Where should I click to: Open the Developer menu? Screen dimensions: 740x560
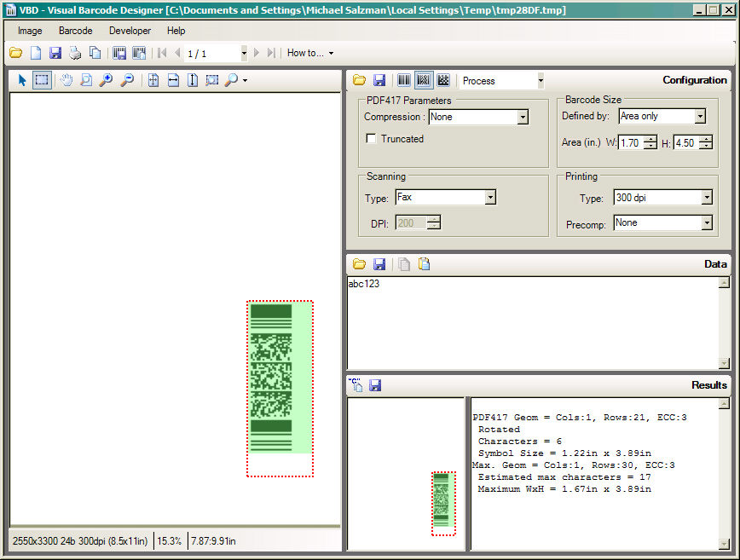point(130,31)
